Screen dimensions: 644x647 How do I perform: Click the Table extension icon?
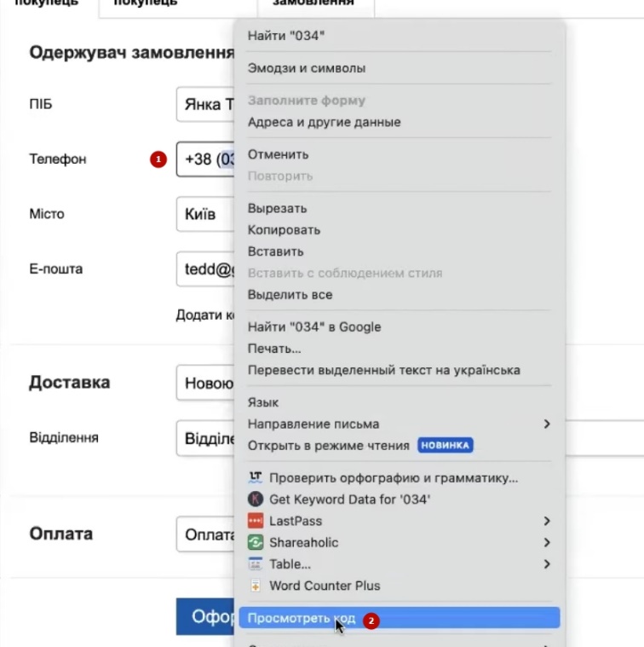(255, 564)
